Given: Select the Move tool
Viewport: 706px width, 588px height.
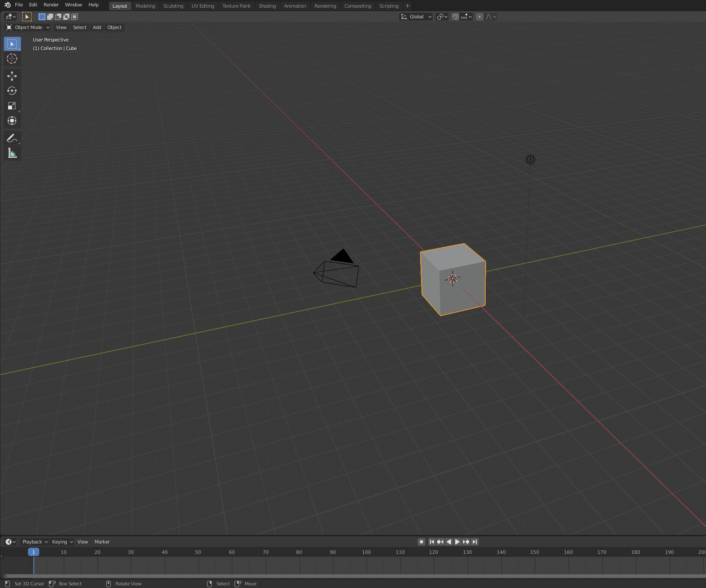Looking at the screenshot, I should click(x=12, y=76).
